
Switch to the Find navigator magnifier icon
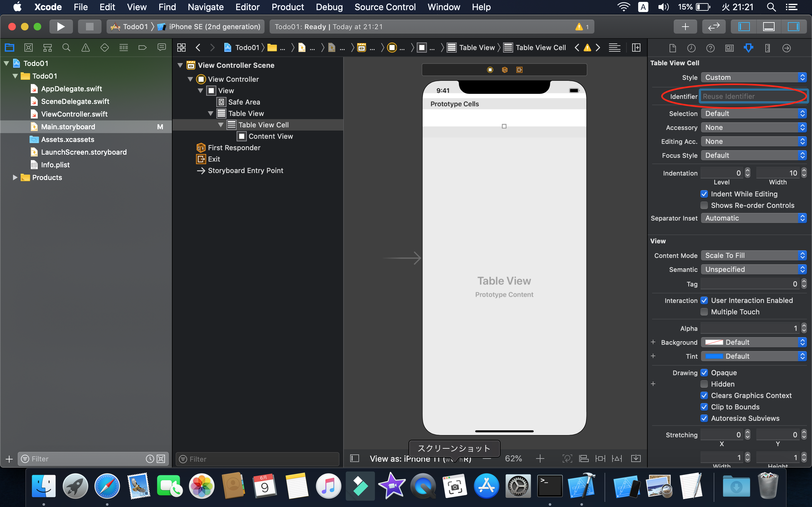pos(66,48)
